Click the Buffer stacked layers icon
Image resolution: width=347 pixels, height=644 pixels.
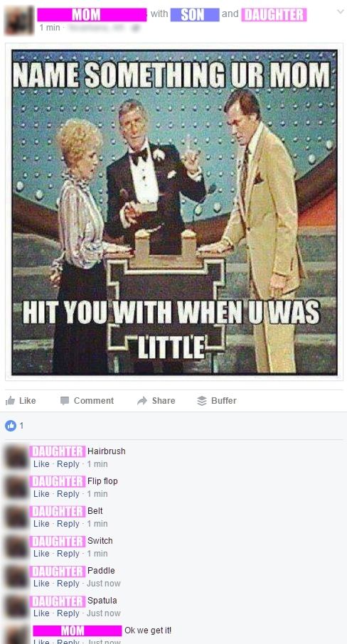[x=202, y=401]
